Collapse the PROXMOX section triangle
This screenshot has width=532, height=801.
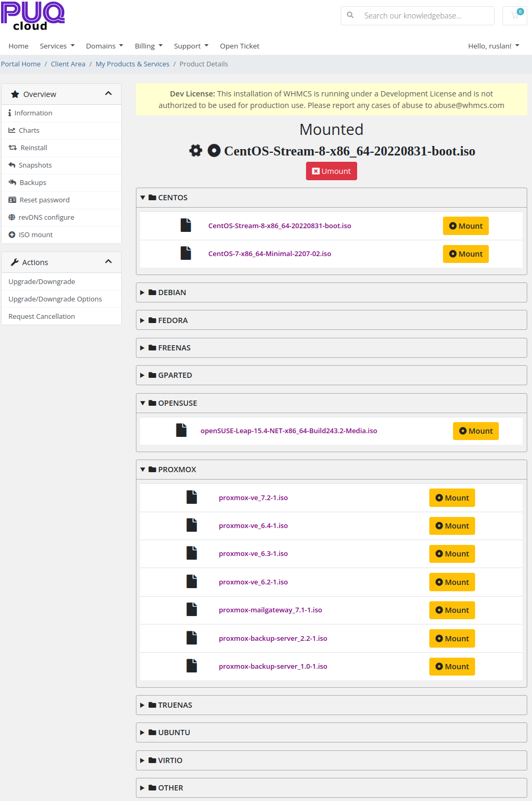[143, 470]
